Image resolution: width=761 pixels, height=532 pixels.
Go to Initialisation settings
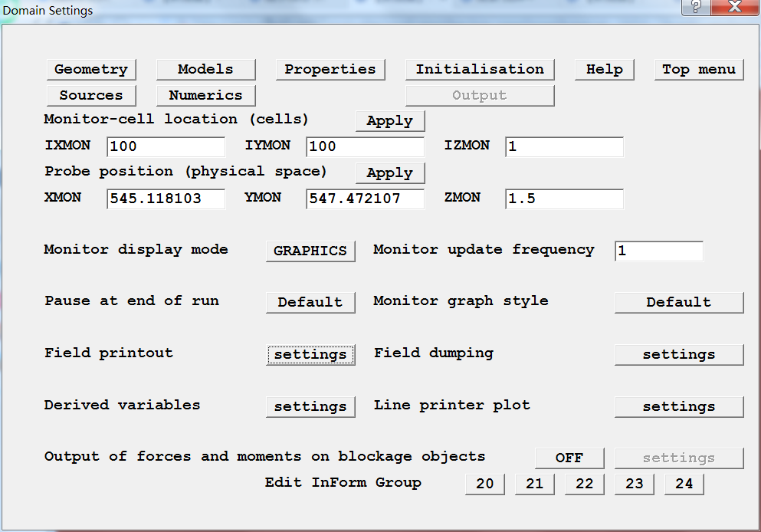[480, 70]
